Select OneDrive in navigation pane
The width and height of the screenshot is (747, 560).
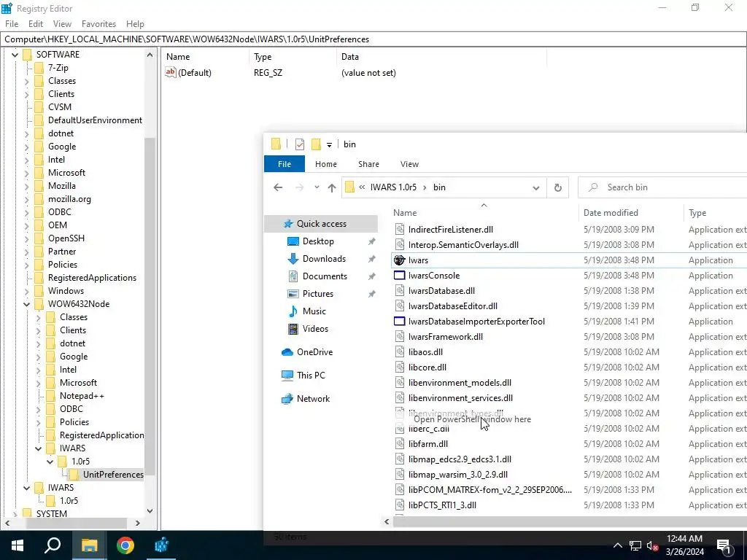314,352
